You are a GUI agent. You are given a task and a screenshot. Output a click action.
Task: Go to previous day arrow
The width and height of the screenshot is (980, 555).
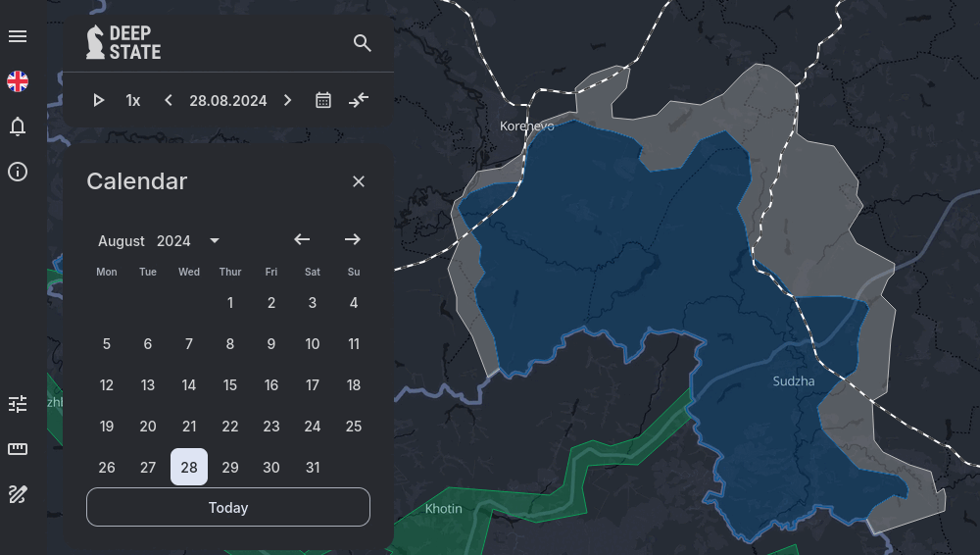(168, 100)
